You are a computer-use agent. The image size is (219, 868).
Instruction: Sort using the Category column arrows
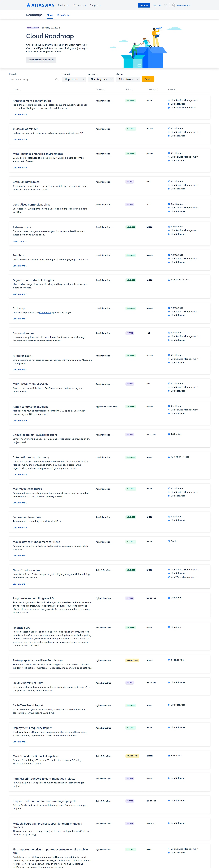click(105, 90)
